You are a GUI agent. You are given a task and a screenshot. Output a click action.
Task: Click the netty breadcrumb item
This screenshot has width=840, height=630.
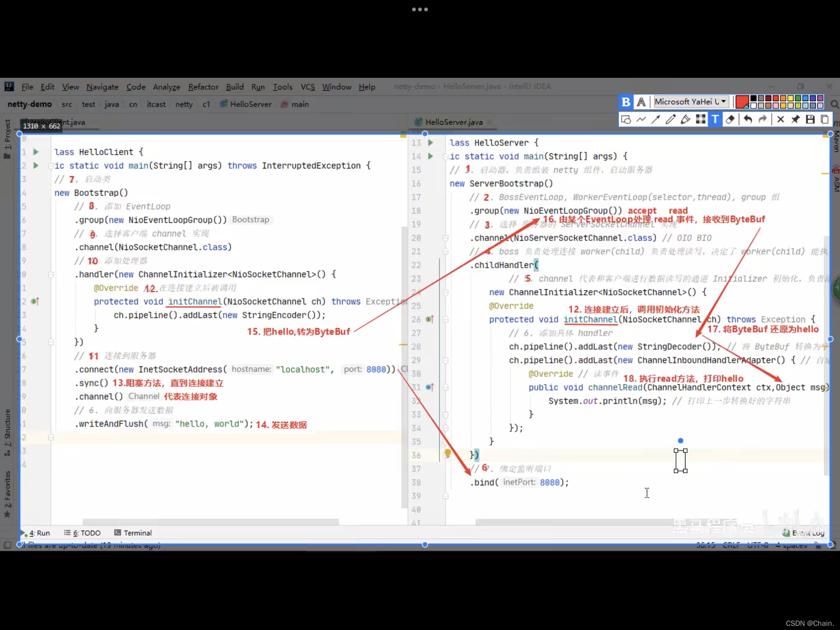(184, 104)
